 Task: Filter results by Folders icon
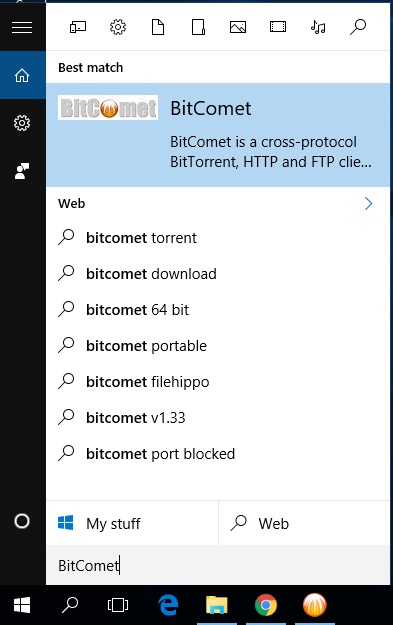pos(198,27)
